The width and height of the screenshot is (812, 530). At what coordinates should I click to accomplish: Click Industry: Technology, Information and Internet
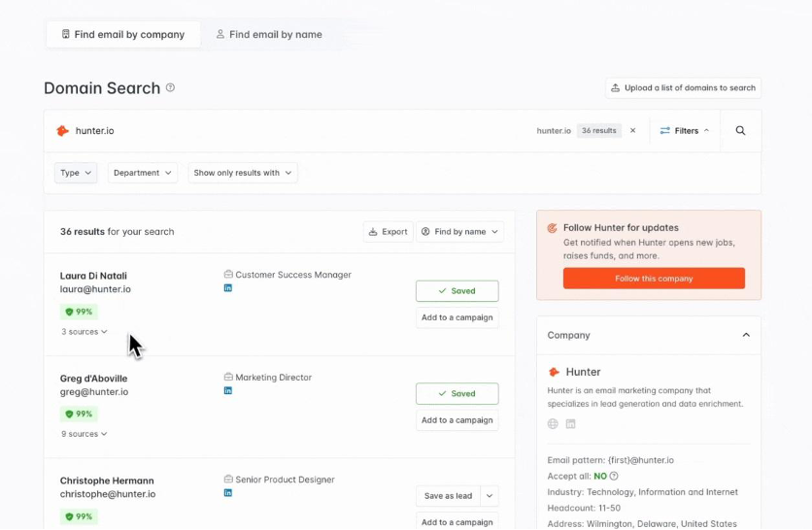tap(643, 492)
